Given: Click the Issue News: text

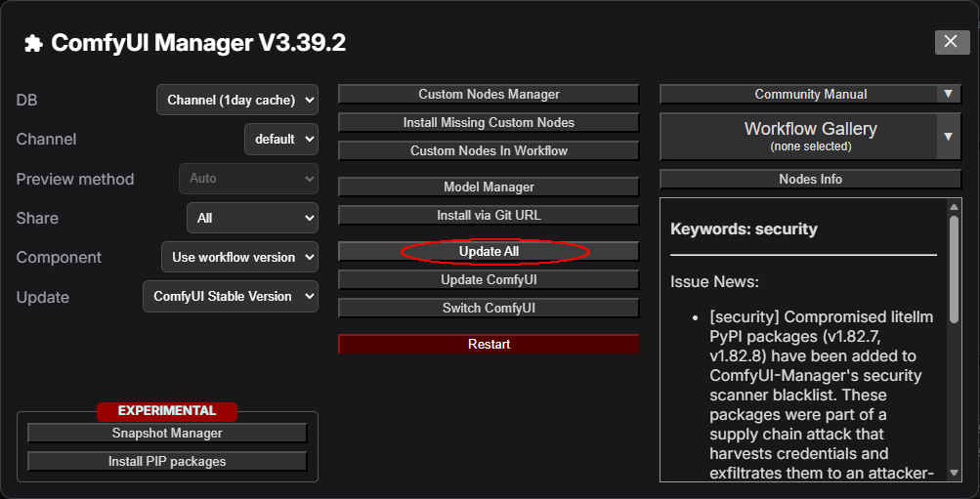Looking at the screenshot, I should pos(714,281).
